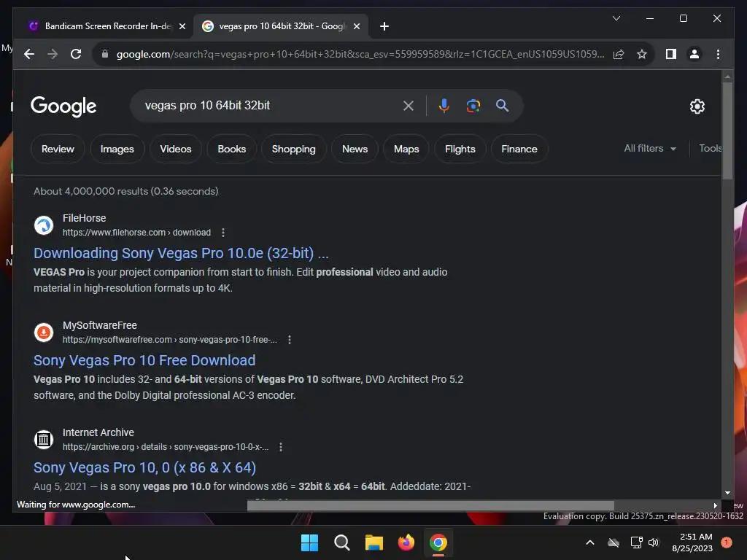Click the scroll-down arrow of vertical scrollbar

click(727, 493)
